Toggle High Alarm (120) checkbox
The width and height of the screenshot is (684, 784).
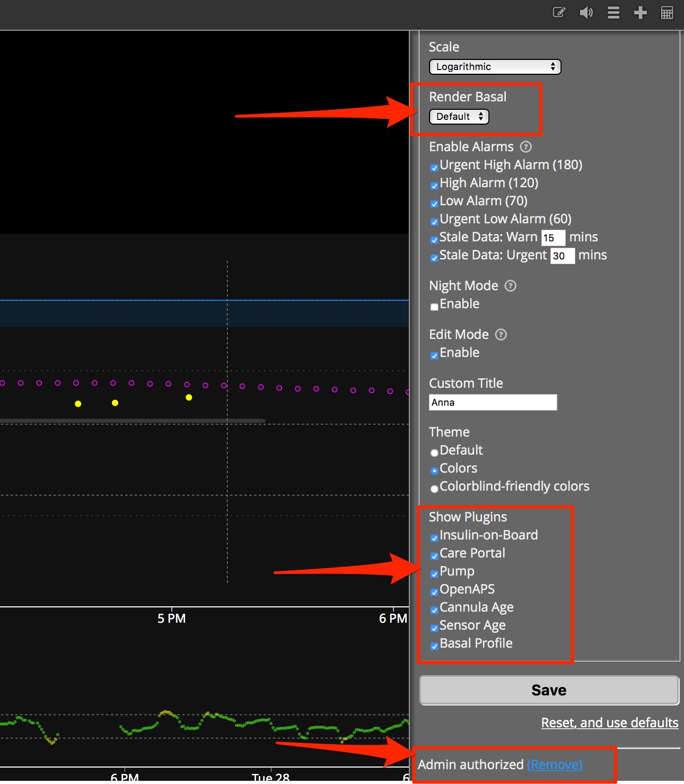tap(434, 186)
